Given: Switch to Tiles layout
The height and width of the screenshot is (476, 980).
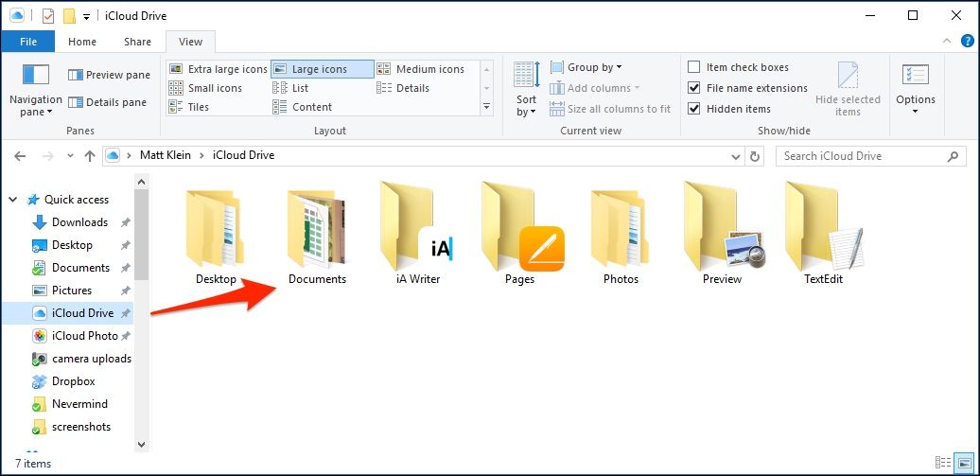Looking at the screenshot, I should 189,107.
